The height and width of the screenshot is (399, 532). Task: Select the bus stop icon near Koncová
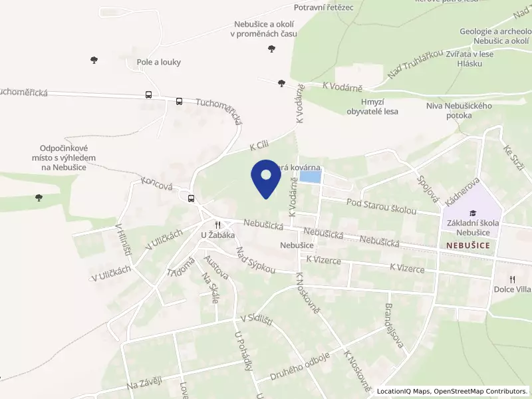[191, 198]
